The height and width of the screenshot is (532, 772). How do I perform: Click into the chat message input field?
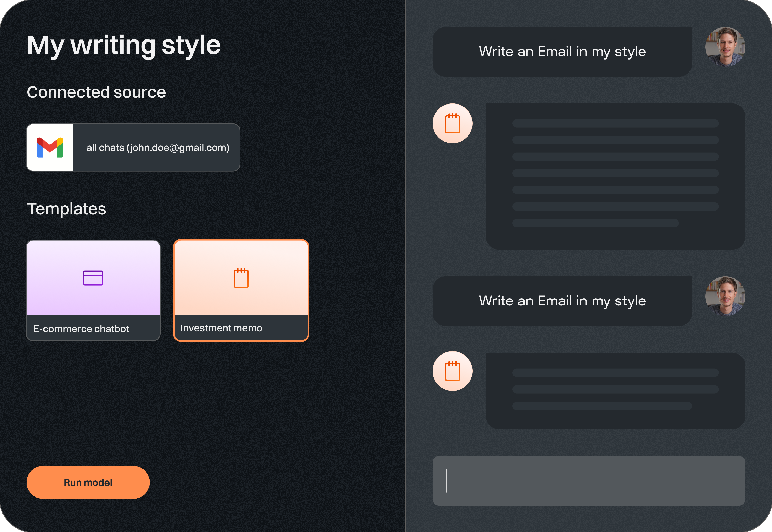click(589, 481)
